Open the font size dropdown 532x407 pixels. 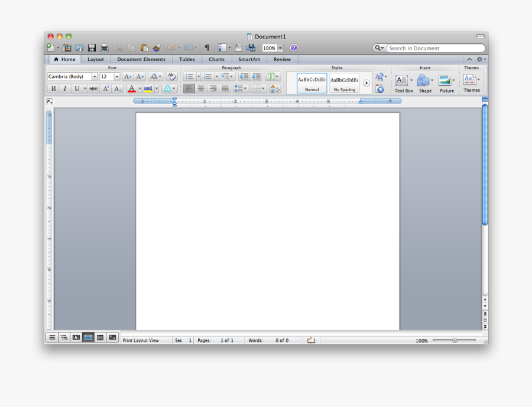click(x=117, y=76)
